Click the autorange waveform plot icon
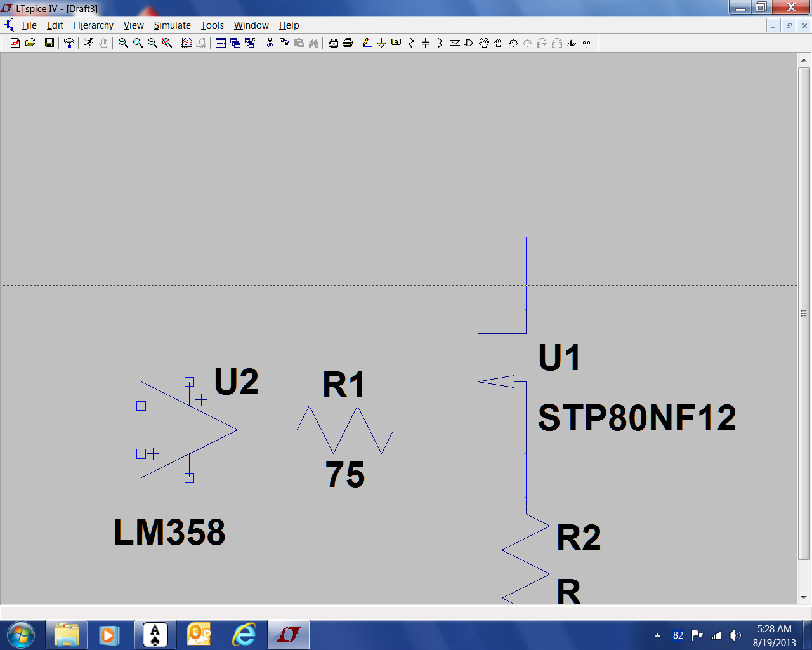Screen dimensions: 812x650 187,43
